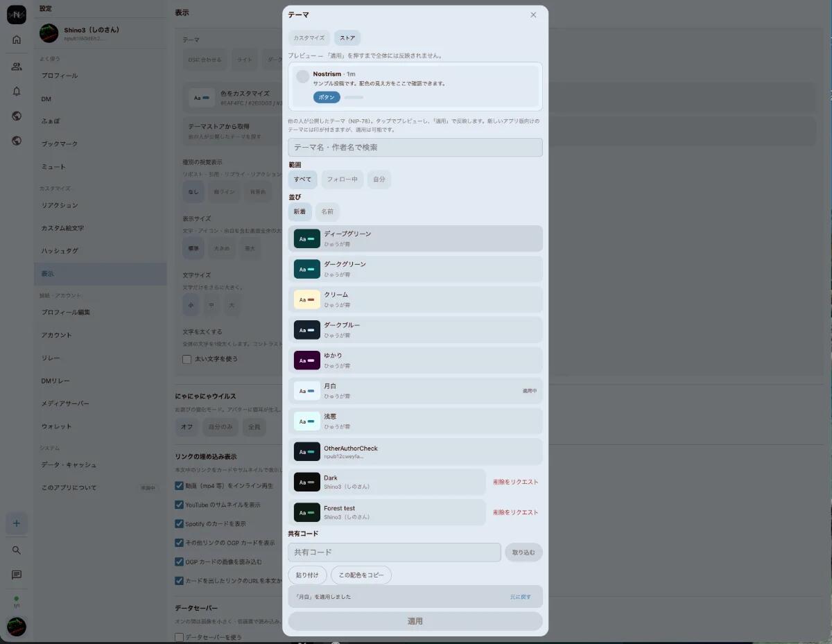The height and width of the screenshot is (644, 832).
Task: Click the 元に戻す undo link
Action: coord(521,597)
